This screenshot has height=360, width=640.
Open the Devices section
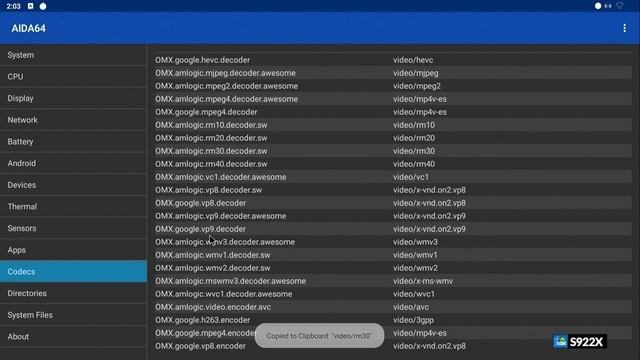(x=73, y=184)
